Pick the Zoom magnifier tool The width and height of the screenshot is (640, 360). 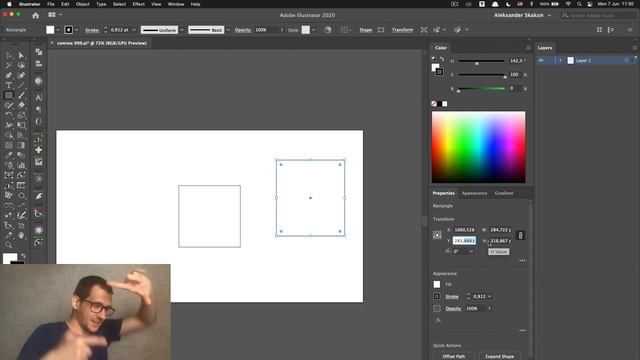[9, 245]
